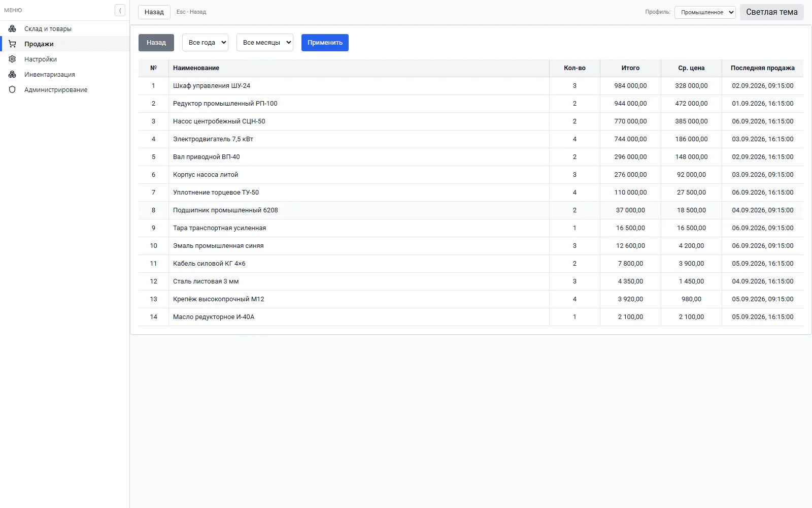Image resolution: width=812 pixels, height=508 pixels.
Task: Select row Сталь листовая 3 мм
Action: point(471,281)
